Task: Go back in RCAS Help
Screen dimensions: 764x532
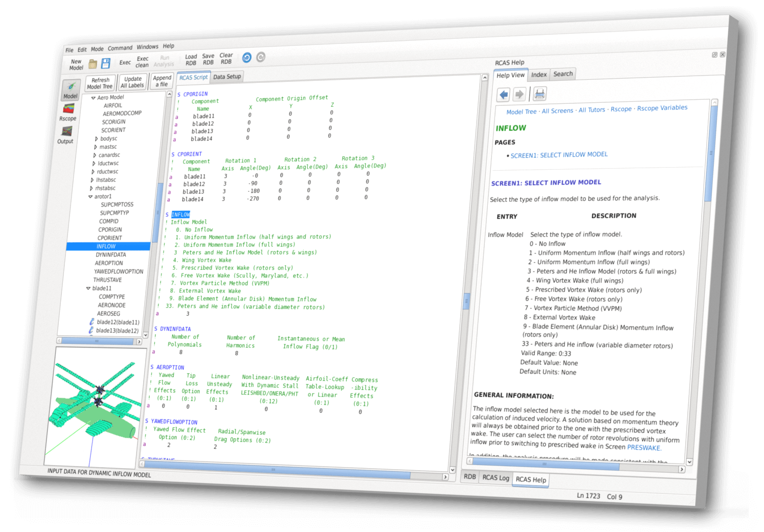Action: pyautogui.click(x=504, y=95)
